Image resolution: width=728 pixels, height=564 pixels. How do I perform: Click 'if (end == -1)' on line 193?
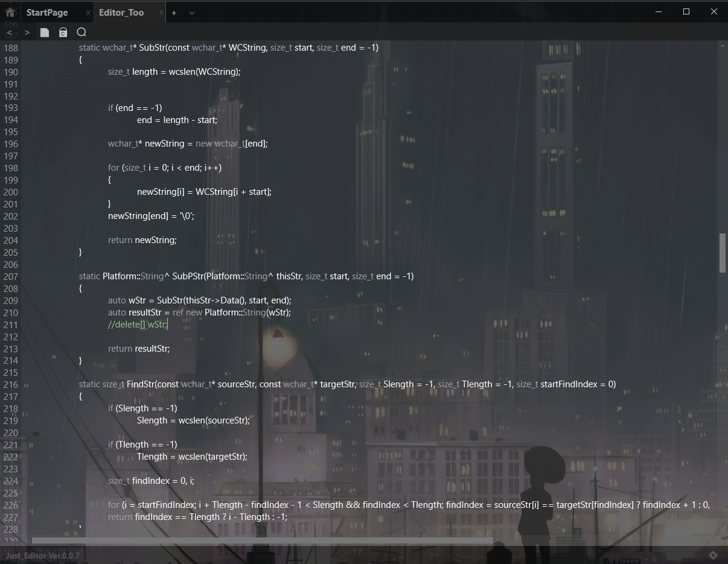(135, 108)
